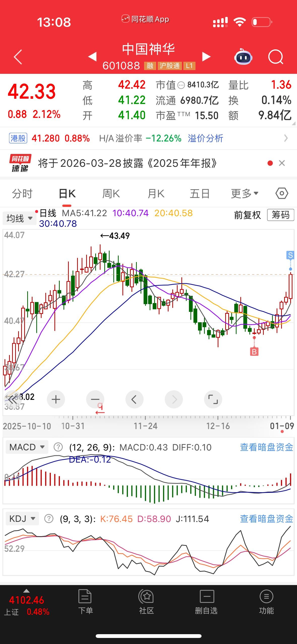Image resolution: width=297 pixels, height=644 pixels.
Task: Open 港股 quote tag
Action: tap(18, 138)
